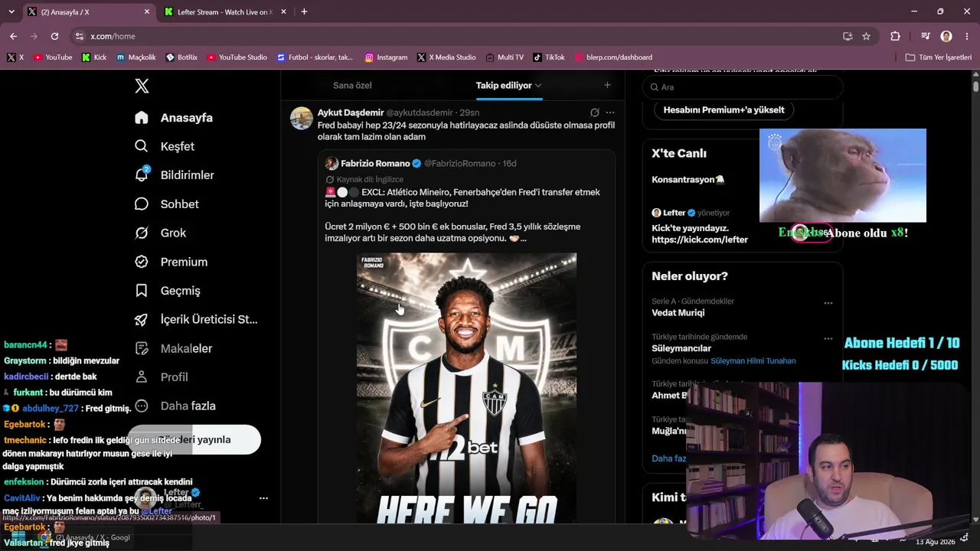The width and height of the screenshot is (980, 551).
Task: Go back with the browser back arrow
Action: [13, 36]
